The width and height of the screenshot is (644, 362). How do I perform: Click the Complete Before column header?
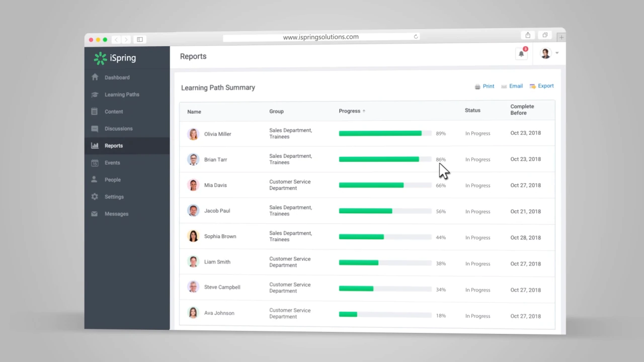point(522,110)
